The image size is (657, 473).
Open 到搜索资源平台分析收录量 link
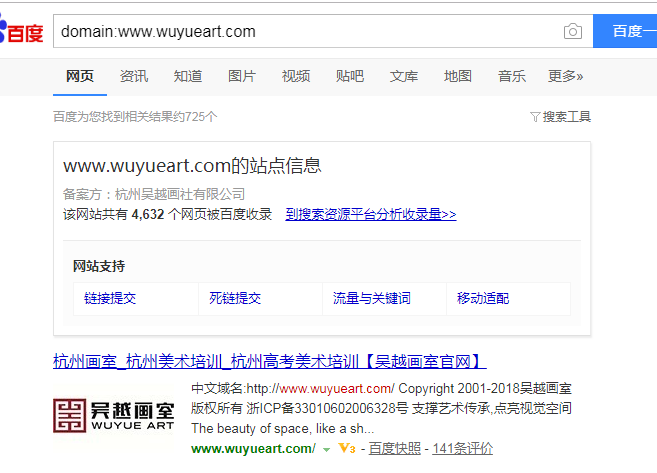370,214
